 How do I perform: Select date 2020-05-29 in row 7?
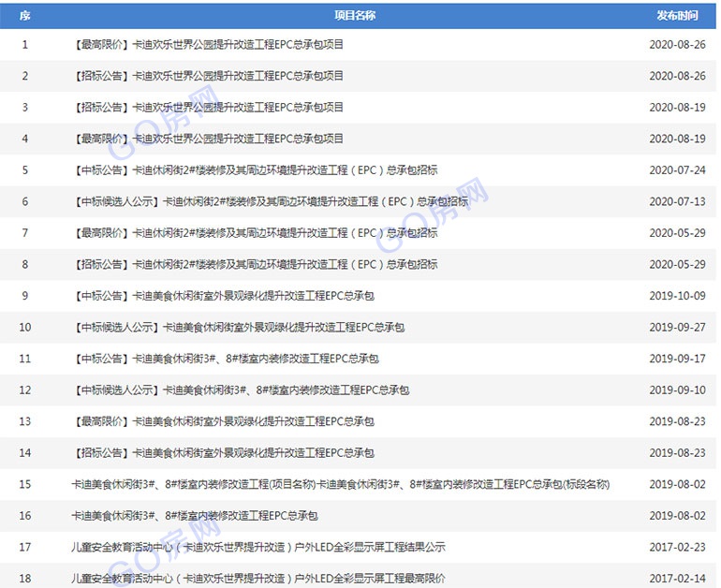(677, 232)
